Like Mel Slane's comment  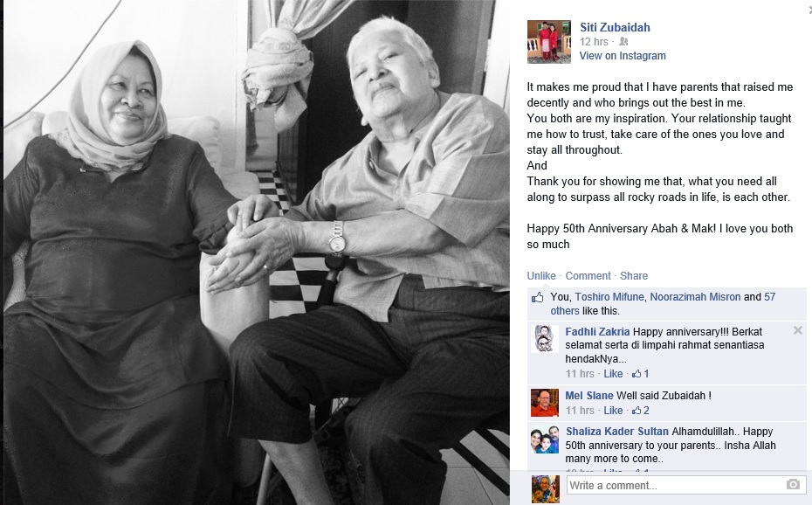613,411
